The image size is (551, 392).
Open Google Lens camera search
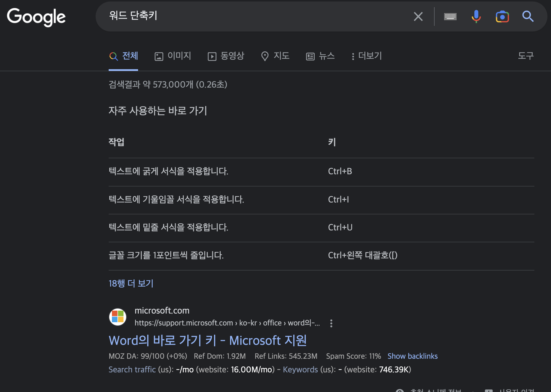click(502, 17)
